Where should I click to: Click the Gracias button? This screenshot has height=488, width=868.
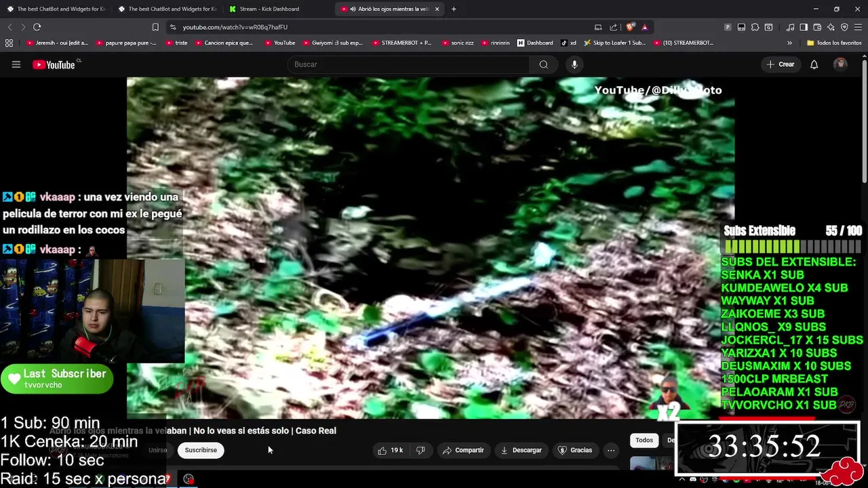pos(575,450)
